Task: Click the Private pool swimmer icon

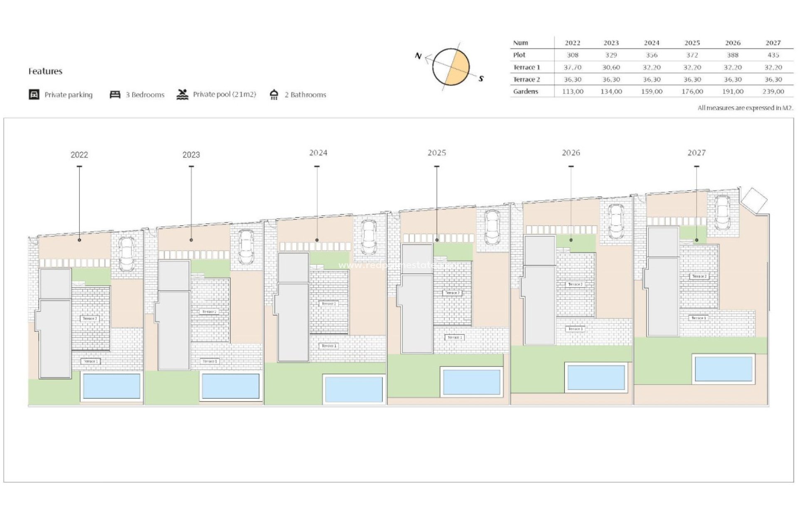Action: pos(182,94)
